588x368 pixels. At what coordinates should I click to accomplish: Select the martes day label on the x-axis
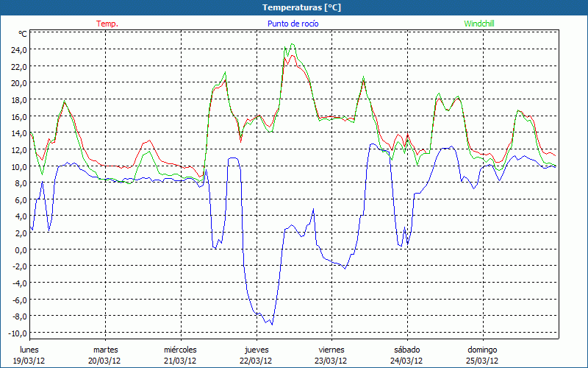105,350
